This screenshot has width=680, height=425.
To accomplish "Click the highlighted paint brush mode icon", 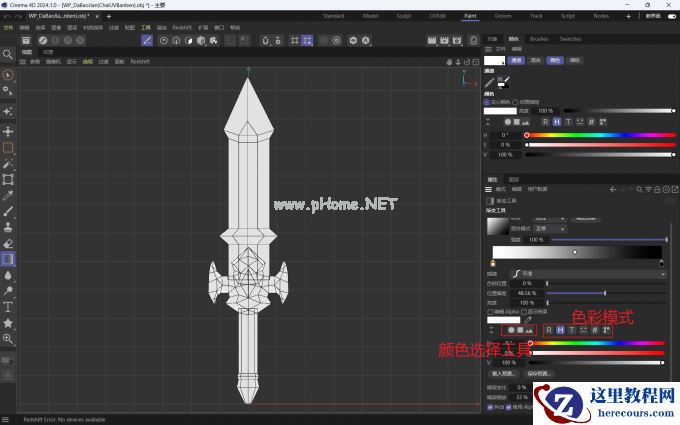I will (x=147, y=40).
